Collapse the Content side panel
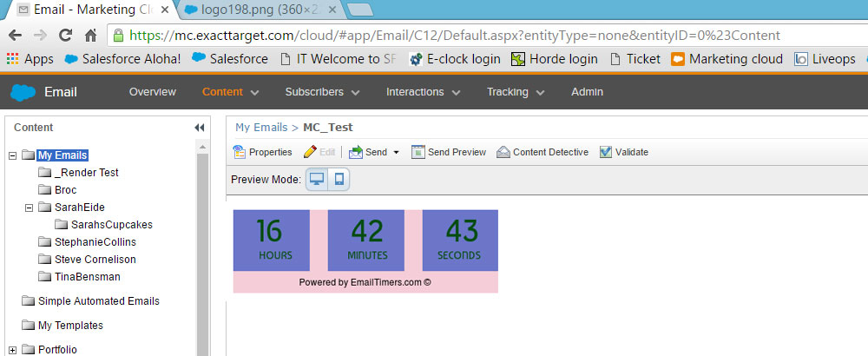Image resolution: width=868 pixels, height=356 pixels. (200, 128)
